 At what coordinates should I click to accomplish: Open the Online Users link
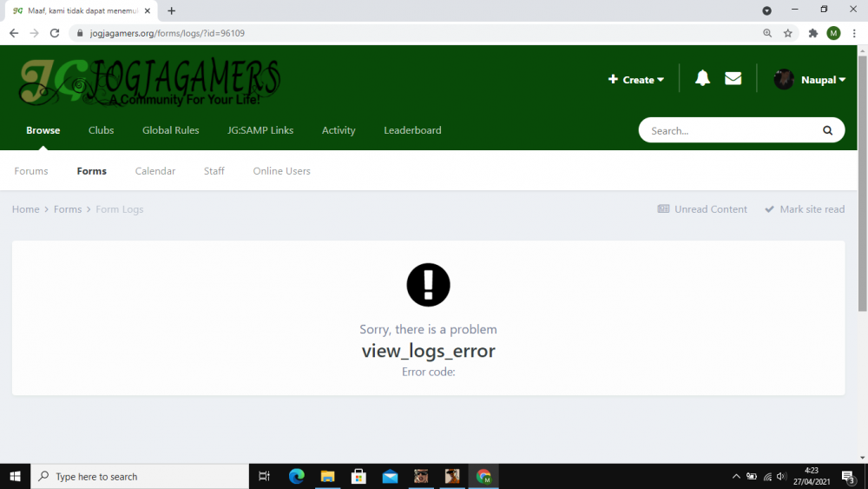pyautogui.click(x=282, y=171)
